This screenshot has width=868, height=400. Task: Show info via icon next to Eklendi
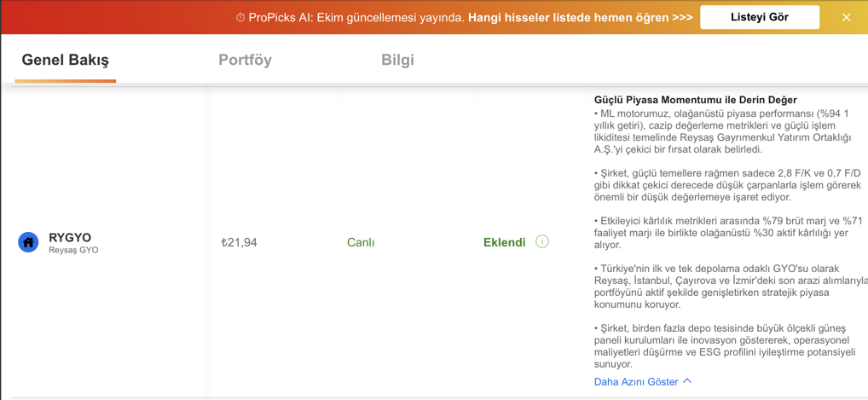coord(542,241)
